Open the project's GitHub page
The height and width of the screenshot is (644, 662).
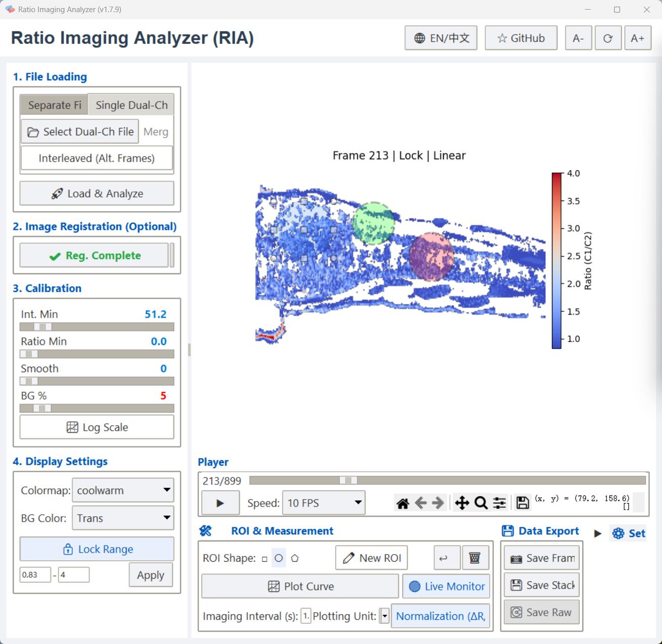pos(521,37)
